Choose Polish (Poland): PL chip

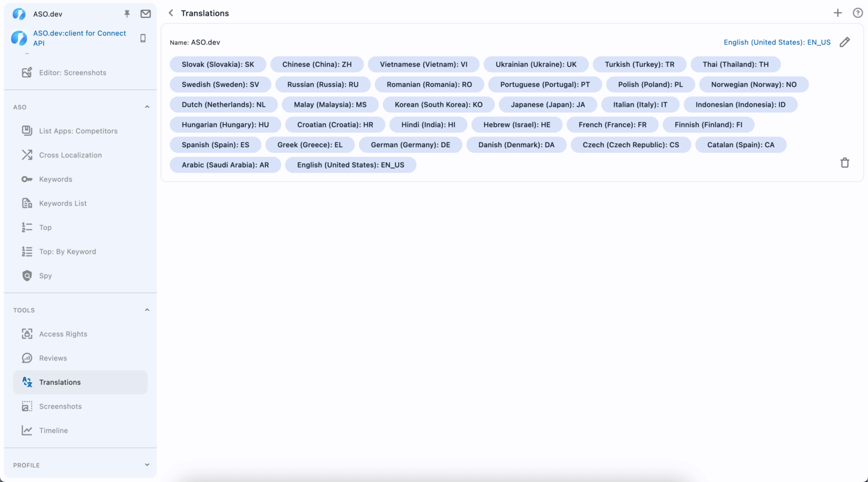tap(650, 84)
